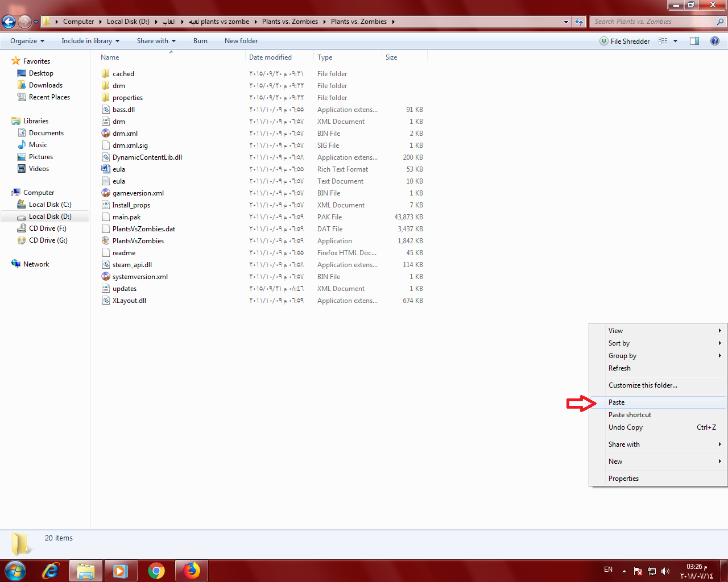Open Include in library dropdown
Image resolution: width=728 pixels, height=582 pixels.
coord(90,41)
